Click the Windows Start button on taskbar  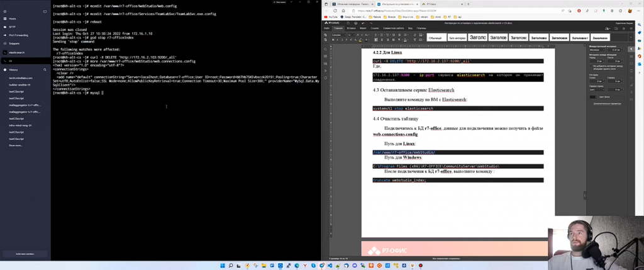click(x=223, y=266)
